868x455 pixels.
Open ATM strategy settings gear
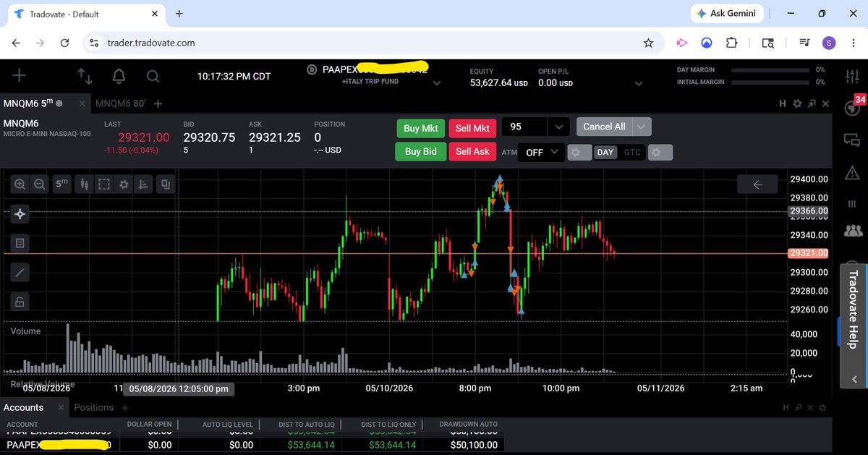(x=579, y=153)
